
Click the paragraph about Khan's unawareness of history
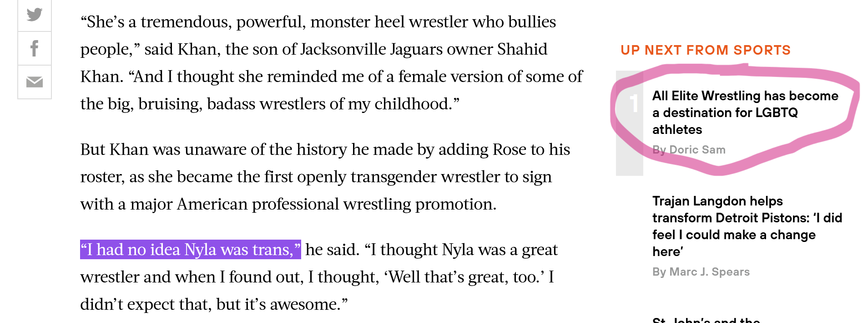click(x=325, y=177)
